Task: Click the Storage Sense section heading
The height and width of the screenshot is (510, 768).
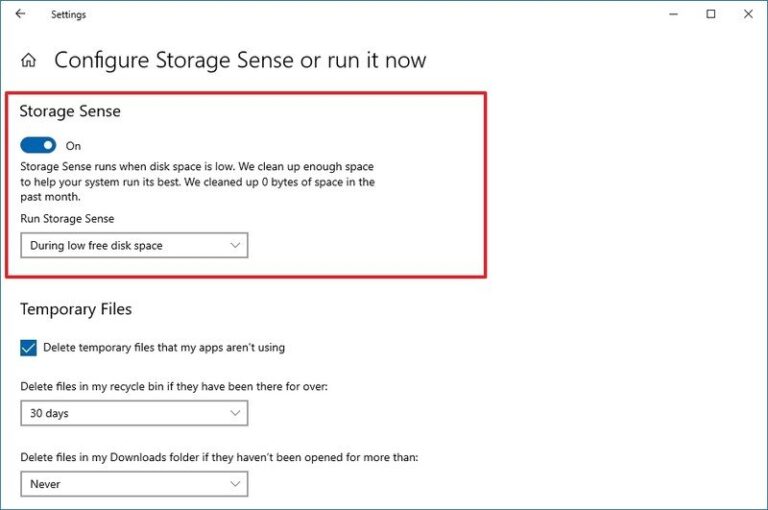Action: point(70,112)
